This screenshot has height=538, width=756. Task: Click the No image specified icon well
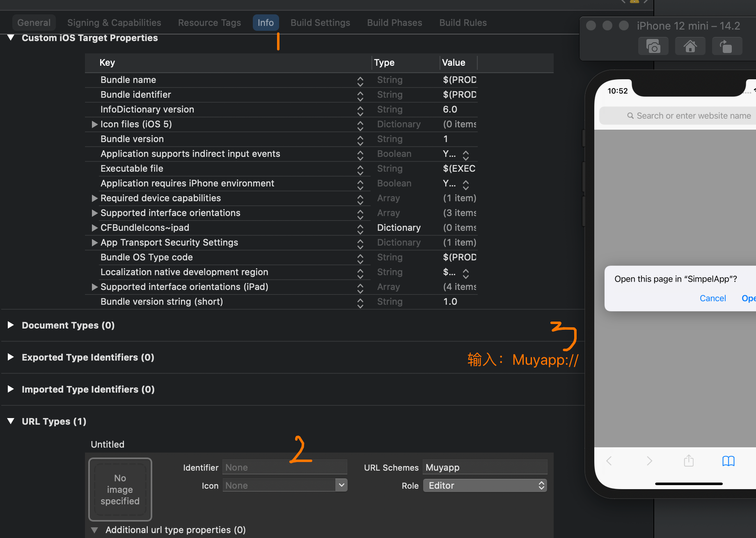pyautogui.click(x=120, y=489)
